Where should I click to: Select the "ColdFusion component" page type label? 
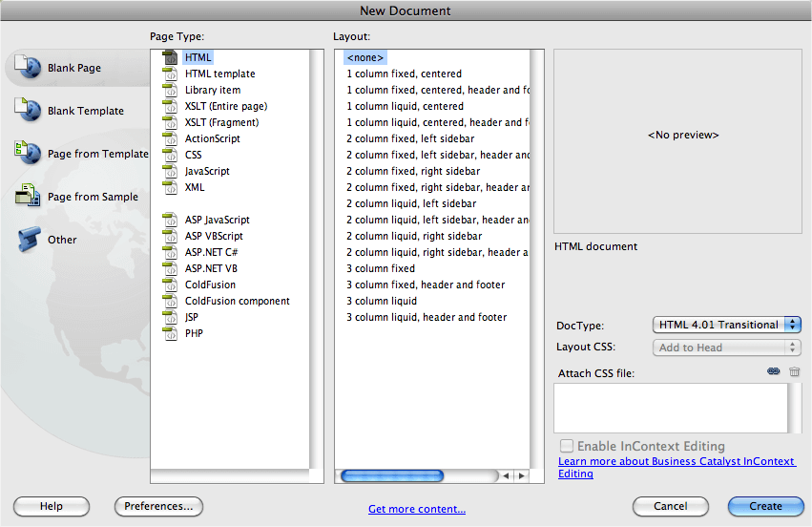click(238, 301)
